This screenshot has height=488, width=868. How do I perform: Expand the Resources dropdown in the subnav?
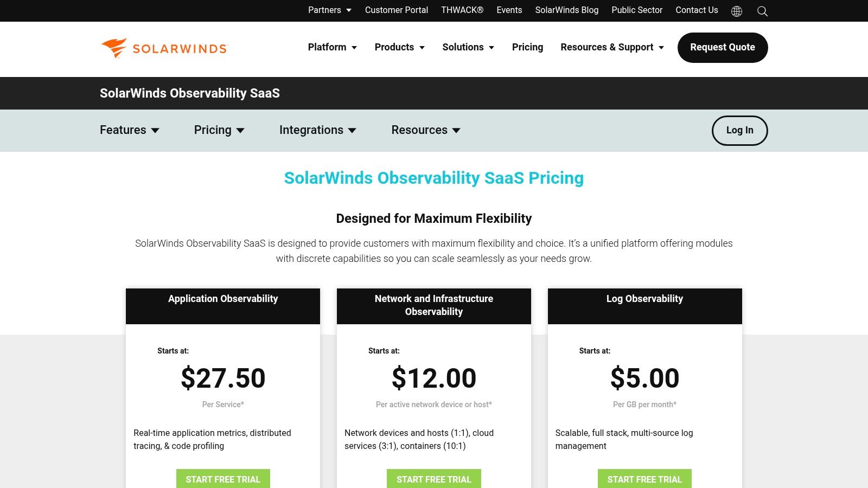[x=425, y=130]
